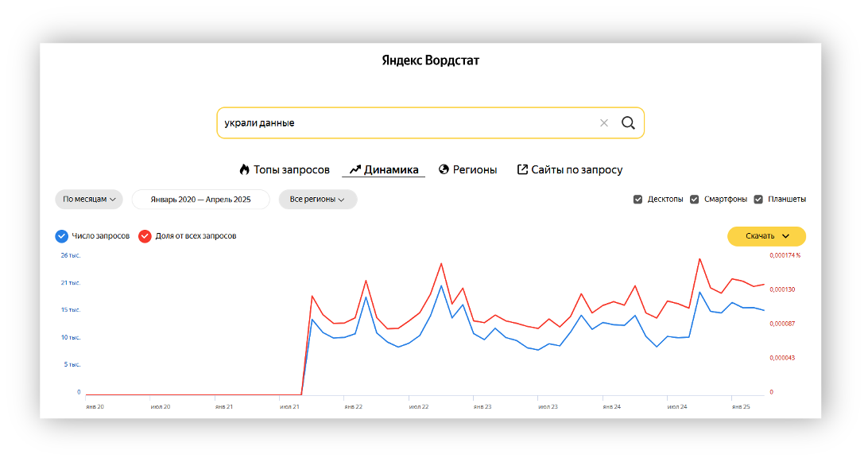The height and width of the screenshot is (462, 868).
Task: Switch to the Динамика tab
Action: point(384,169)
